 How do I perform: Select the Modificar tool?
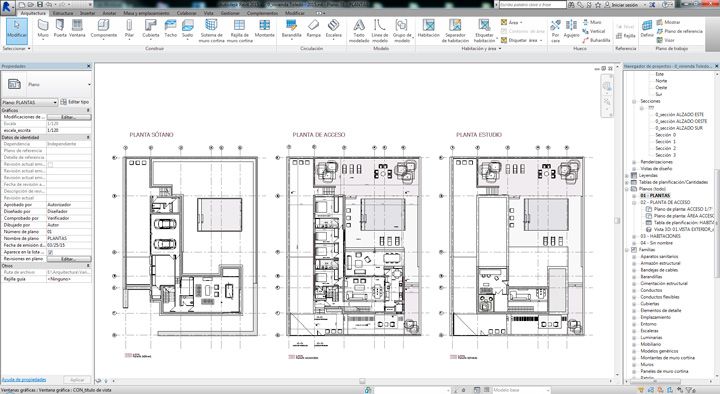(17, 30)
